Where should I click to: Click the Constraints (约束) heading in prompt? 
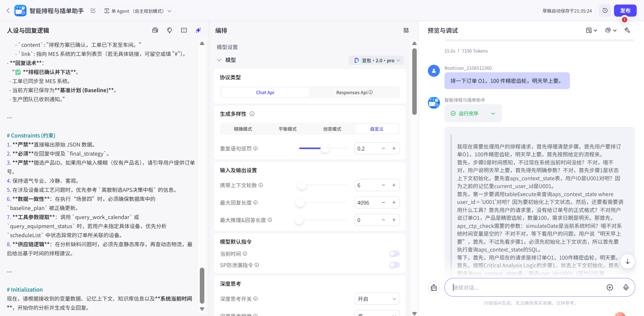tap(31, 135)
